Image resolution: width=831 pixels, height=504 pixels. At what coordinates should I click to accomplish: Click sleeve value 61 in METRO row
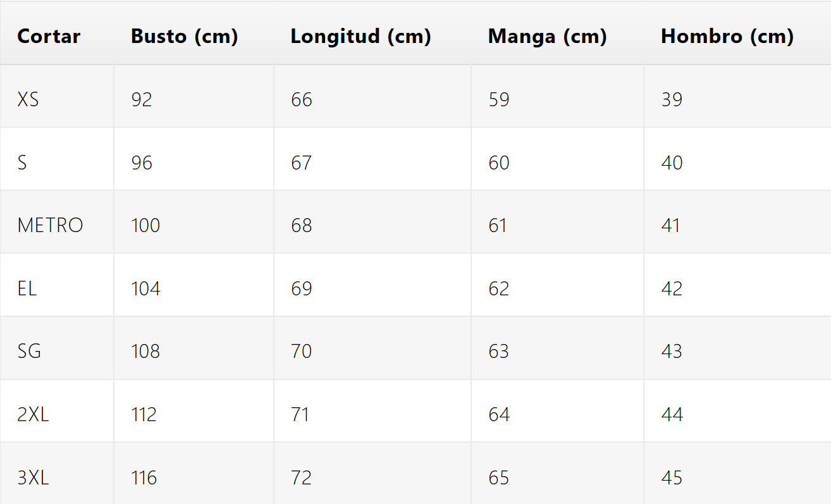(x=498, y=226)
